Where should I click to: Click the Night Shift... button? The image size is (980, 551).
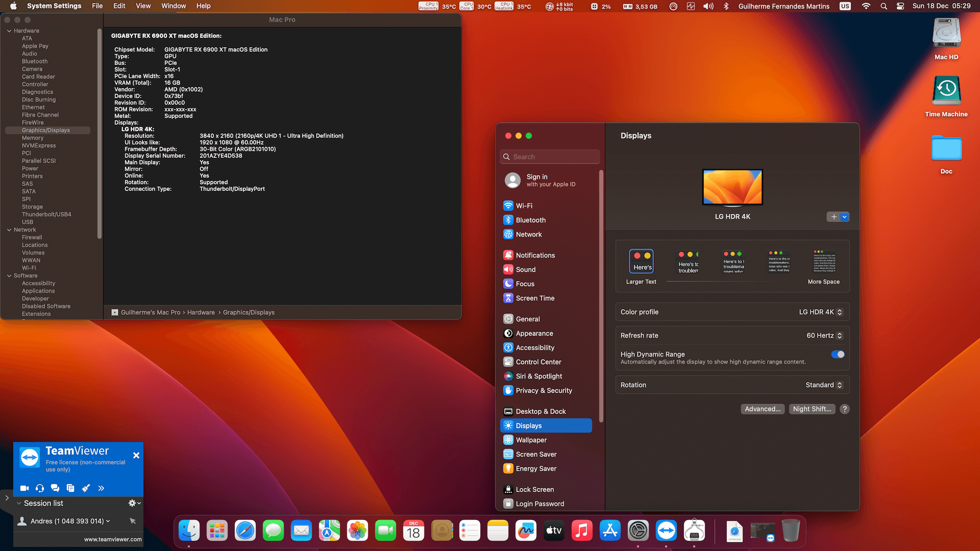coord(812,409)
